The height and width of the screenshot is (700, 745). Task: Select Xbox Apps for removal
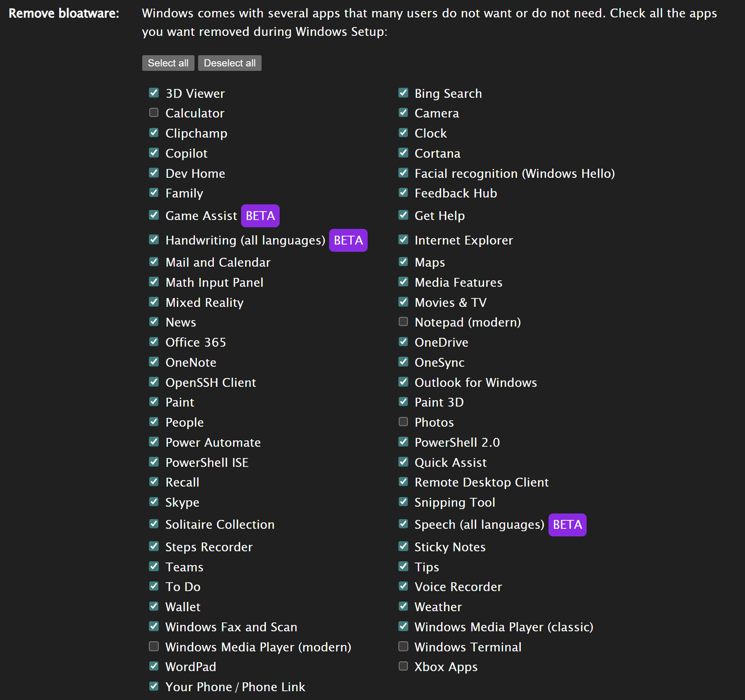[x=403, y=666]
